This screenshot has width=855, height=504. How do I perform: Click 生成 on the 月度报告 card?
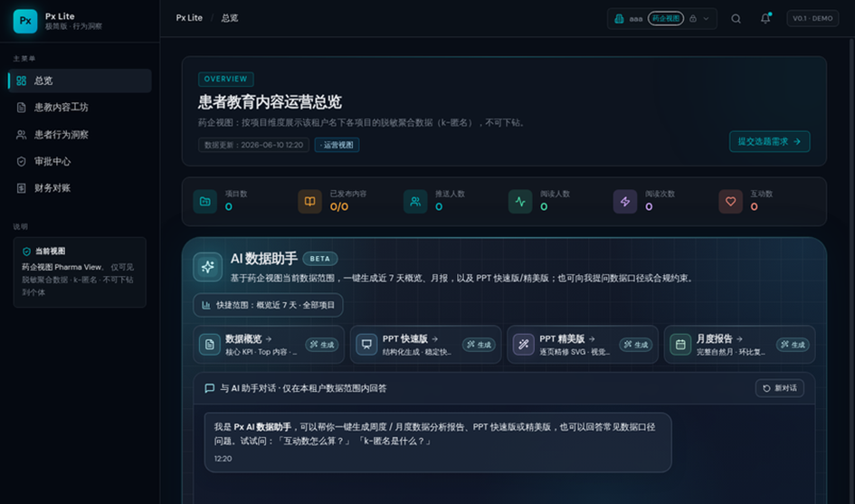[x=793, y=345]
